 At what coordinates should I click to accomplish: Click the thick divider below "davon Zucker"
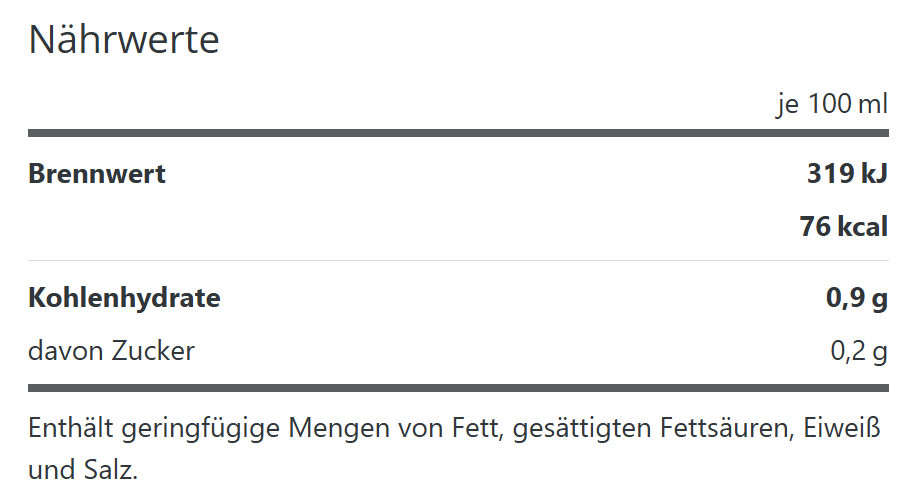coord(458,387)
